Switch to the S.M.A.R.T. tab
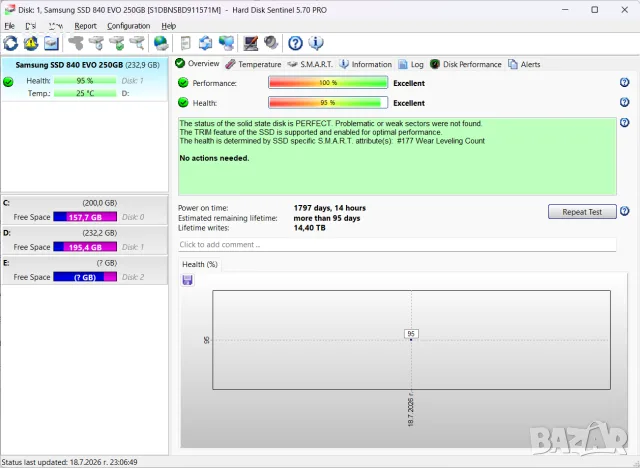Screen dimensions: 640x468 (x=310, y=64)
